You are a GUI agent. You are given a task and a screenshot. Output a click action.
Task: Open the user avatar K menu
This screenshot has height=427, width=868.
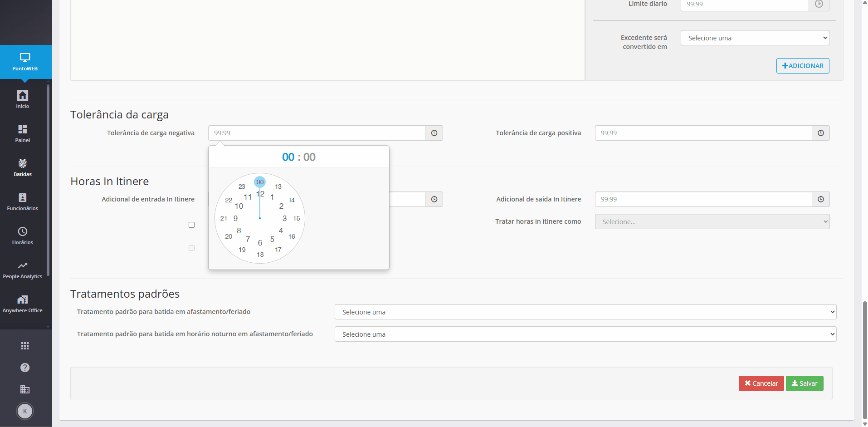click(x=25, y=411)
